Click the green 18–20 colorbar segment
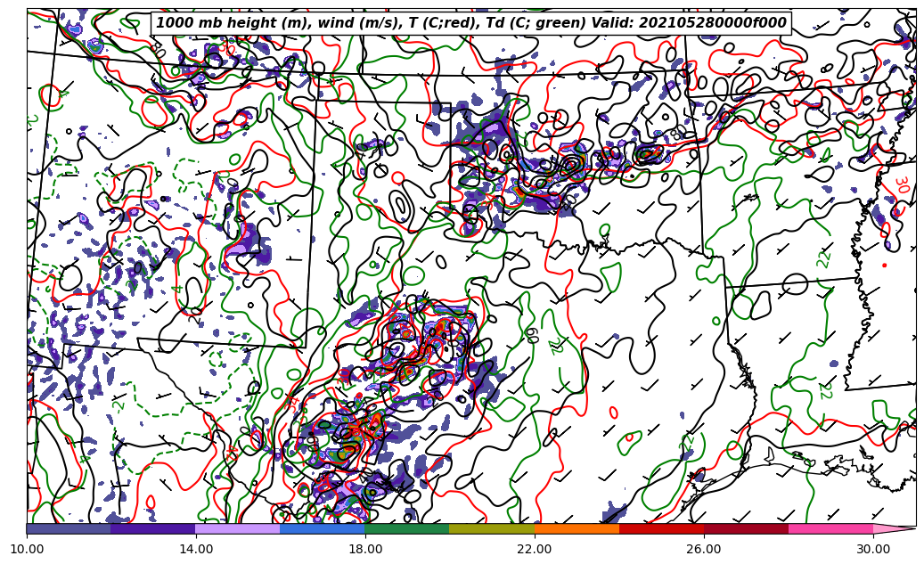 pos(406,529)
